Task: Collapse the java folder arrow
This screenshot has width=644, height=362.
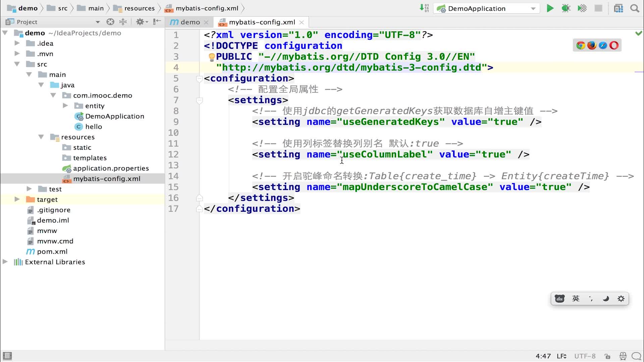Action: (x=41, y=85)
